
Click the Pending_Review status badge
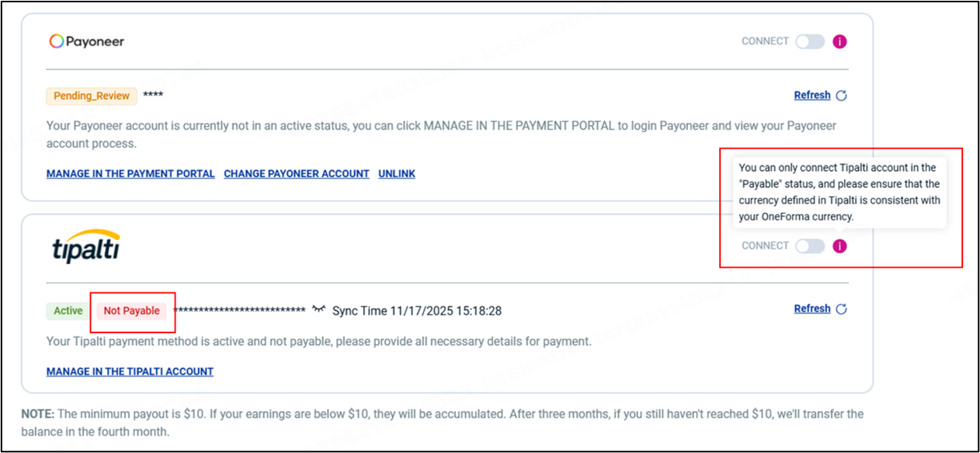(x=92, y=96)
